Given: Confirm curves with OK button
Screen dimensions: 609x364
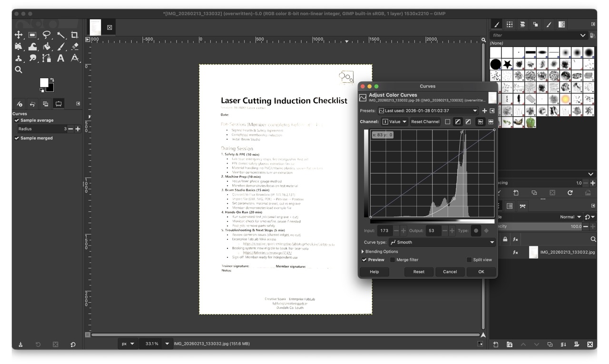Looking at the screenshot, I should pyautogui.click(x=481, y=272).
